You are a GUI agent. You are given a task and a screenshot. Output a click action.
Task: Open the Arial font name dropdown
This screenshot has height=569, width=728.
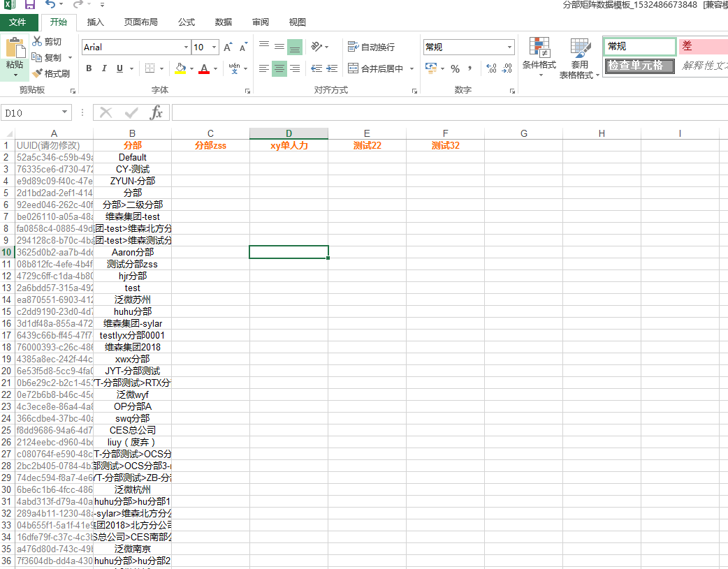coord(186,47)
